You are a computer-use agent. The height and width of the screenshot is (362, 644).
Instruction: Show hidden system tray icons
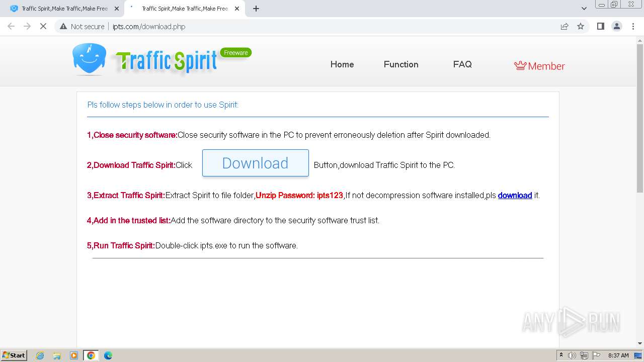click(561, 355)
